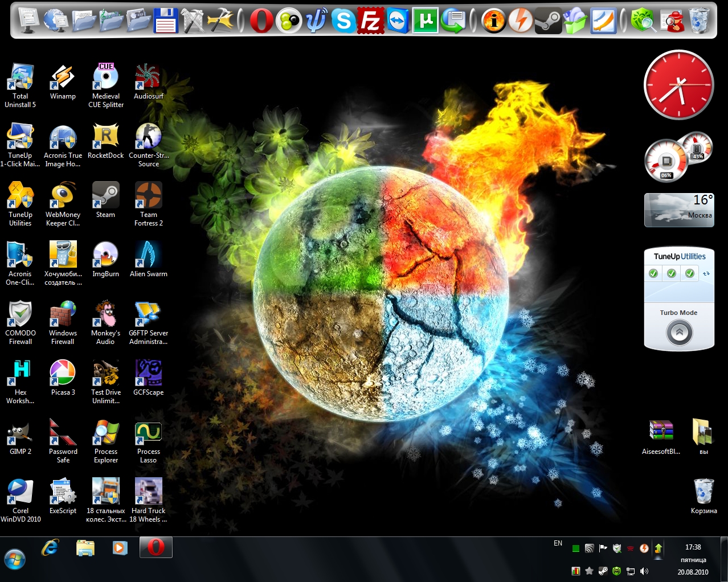Open uTorrent from the top dock
The height and width of the screenshot is (582, 728).
coord(426,21)
